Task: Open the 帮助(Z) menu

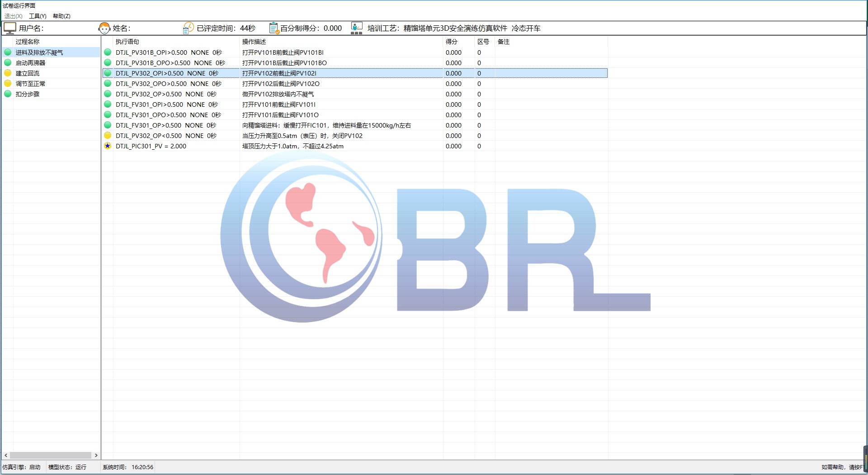Action: point(61,16)
